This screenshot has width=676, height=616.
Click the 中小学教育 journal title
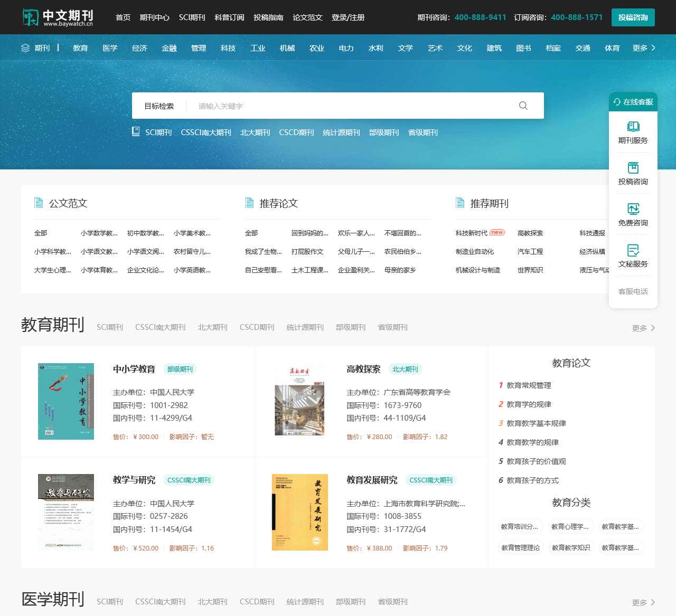click(134, 369)
